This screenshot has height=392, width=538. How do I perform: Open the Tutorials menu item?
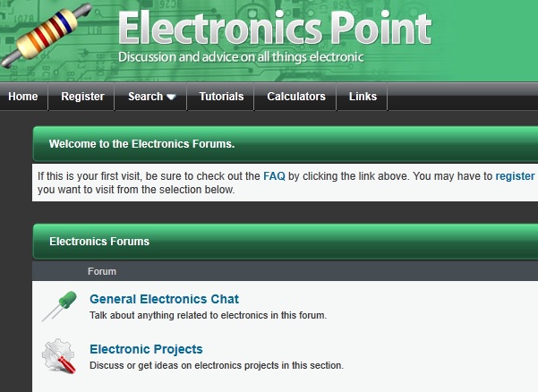click(x=221, y=97)
